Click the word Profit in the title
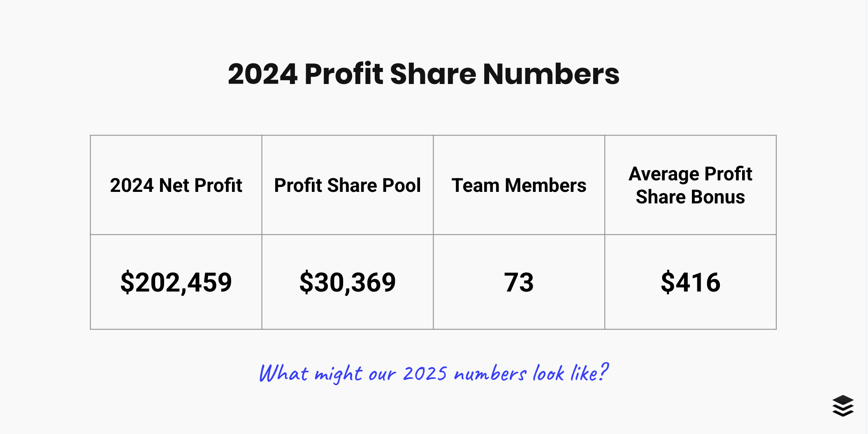This screenshot has height=434, width=868. [x=344, y=74]
